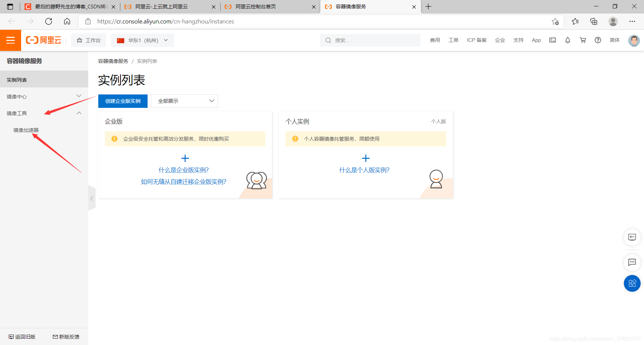Open the floating chat message icon
Viewport: 644px width, 345px height.
tap(632, 262)
